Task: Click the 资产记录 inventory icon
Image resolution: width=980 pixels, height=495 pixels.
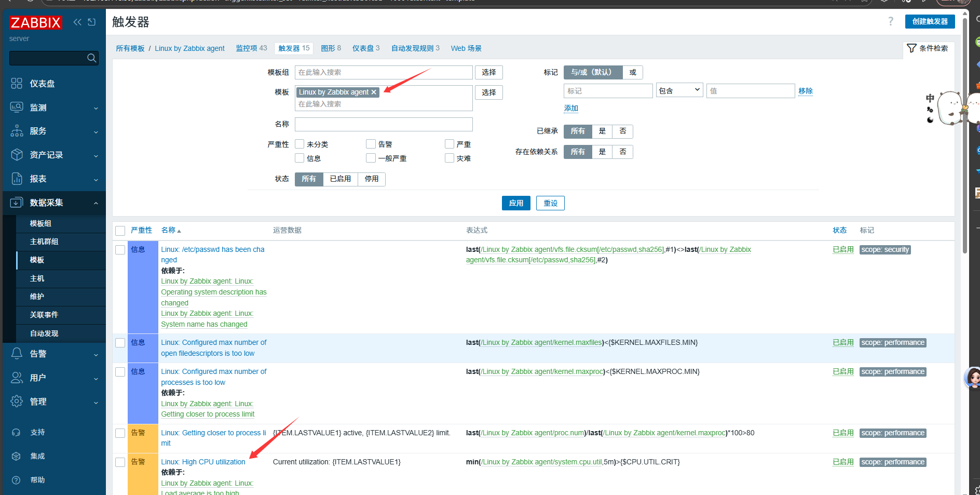Action: point(17,155)
